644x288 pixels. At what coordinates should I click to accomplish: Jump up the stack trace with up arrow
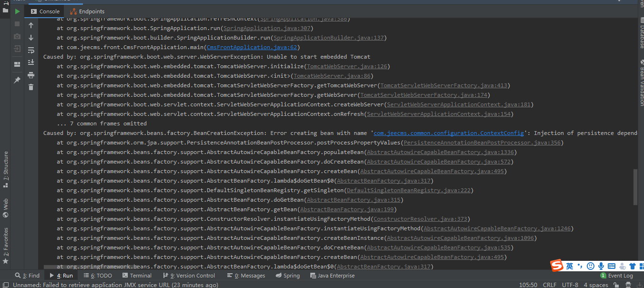click(x=31, y=25)
